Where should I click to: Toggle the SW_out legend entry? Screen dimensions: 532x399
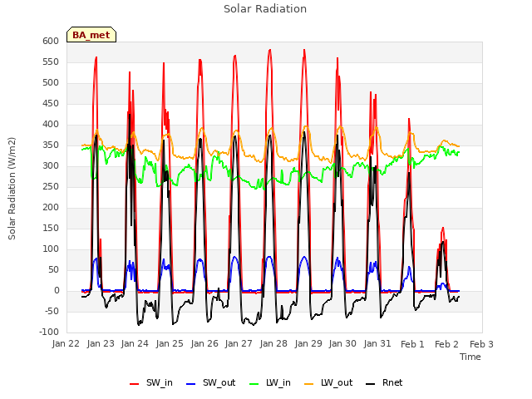coord(210,383)
